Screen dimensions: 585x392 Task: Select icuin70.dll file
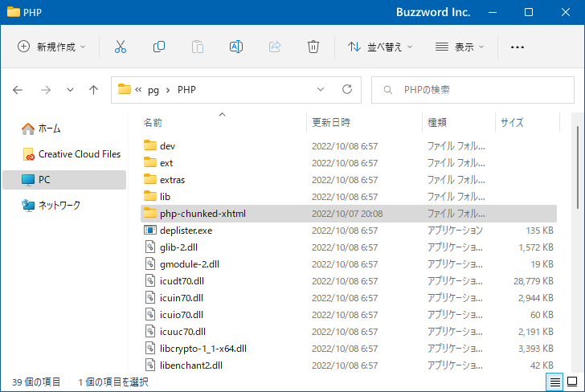tap(349, 298)
